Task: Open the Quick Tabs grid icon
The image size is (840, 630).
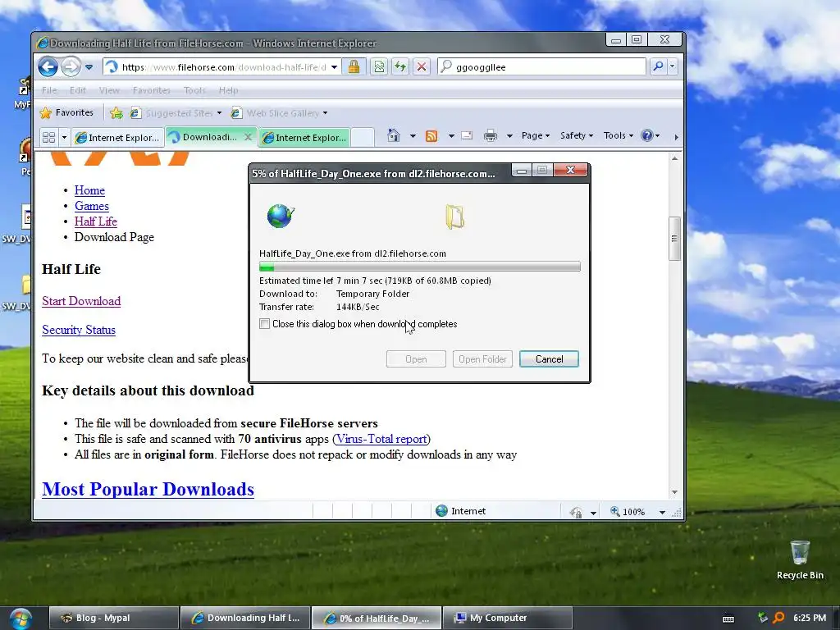Action: 48,138
